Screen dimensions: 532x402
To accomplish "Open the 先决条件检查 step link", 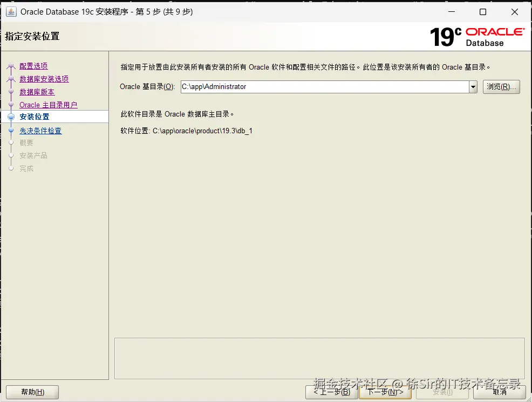I will 40,130.
